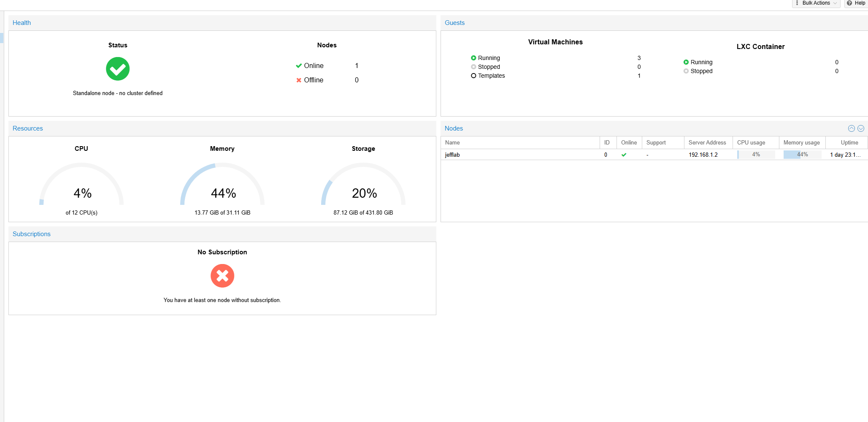Click the LXC Container heading

click(x=760, y=47)
